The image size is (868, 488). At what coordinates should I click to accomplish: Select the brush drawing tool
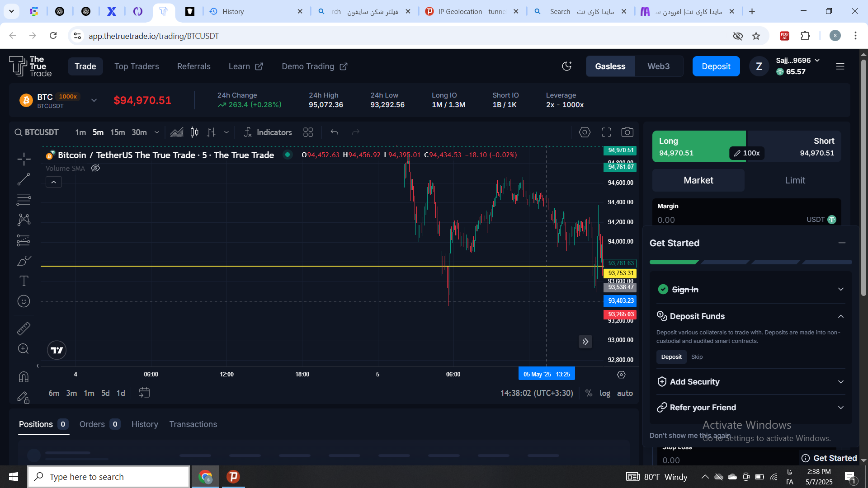24,261
